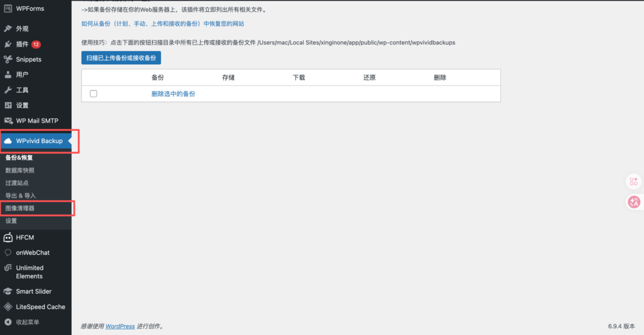The image size is (644, 335).
Task: Click the 收起菜单 collapse arrow icon
Action: pos(8,322)
